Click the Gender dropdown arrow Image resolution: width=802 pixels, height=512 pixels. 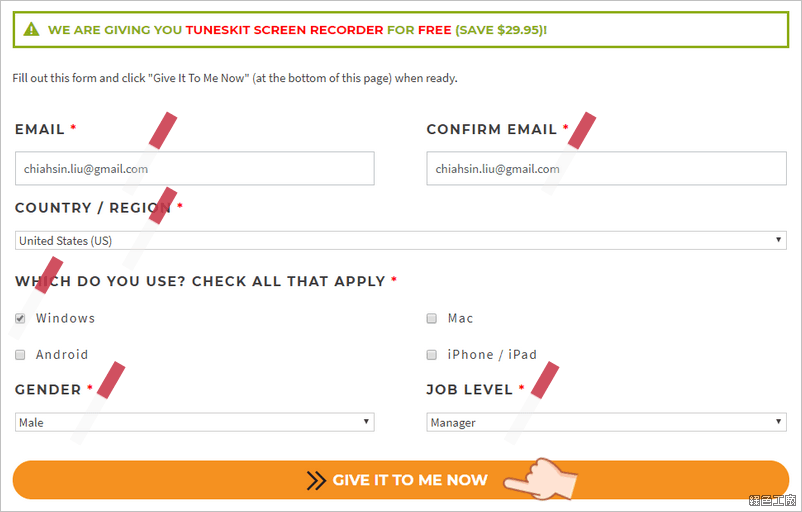click(366, 422)
